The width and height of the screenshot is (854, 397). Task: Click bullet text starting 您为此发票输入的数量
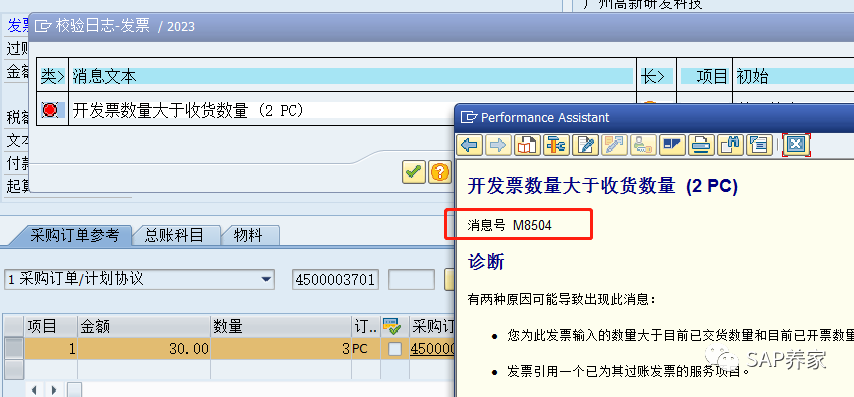click(x=681, y=336)
